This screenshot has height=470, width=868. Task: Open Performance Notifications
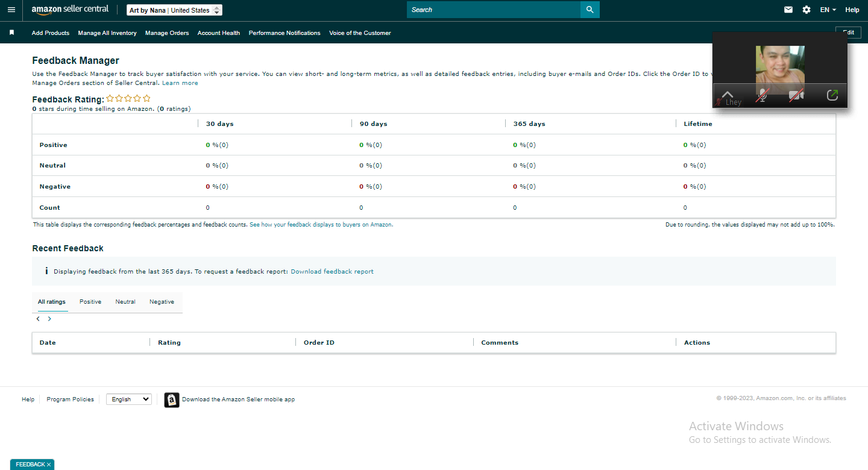[x=285, y=33]
